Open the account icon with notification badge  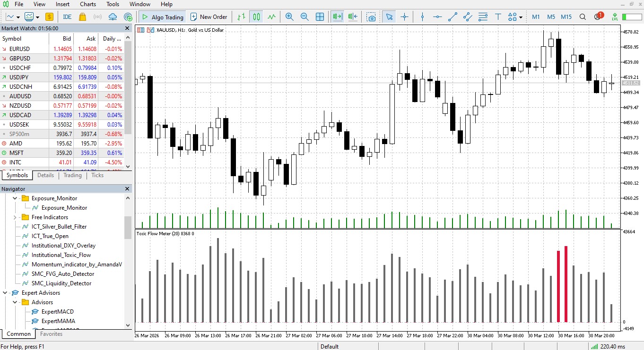pos(598,17)
